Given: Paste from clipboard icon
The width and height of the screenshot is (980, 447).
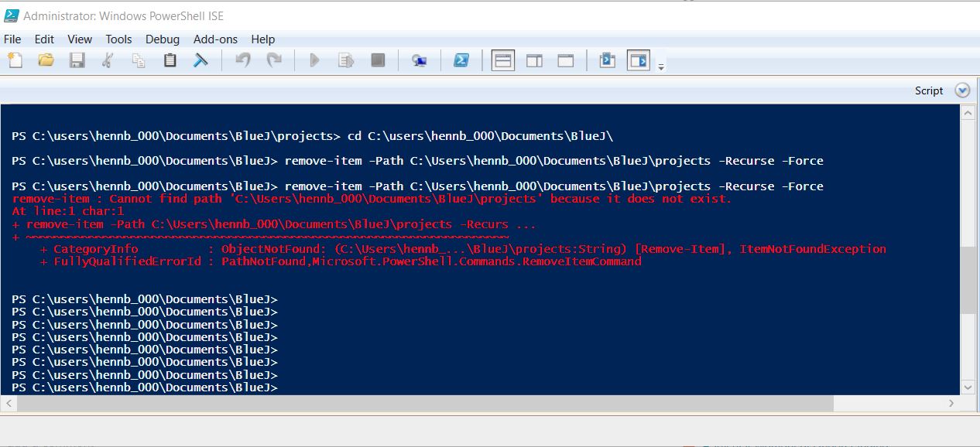Looking at the screenshot, I should [170, 60].
